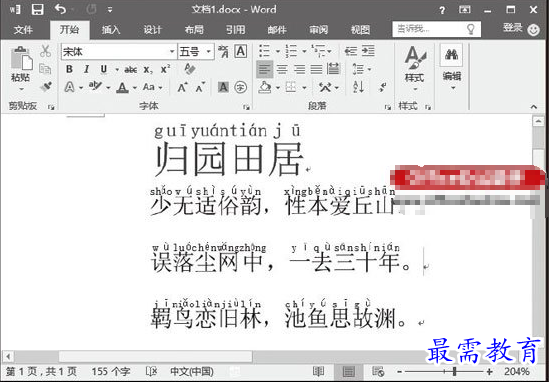The height and width of the screenshot is (382, 549).
Task: Open the Editing (编辑) binoculars menu
Action: 451,68
